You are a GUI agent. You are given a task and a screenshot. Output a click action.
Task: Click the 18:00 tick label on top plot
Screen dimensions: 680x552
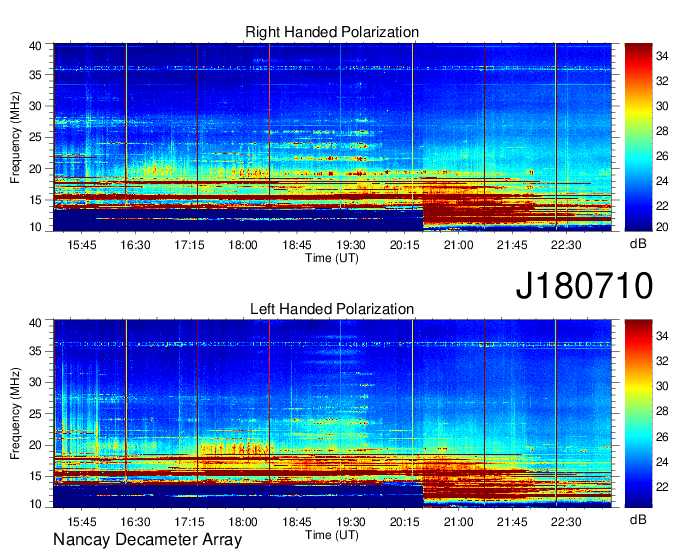point(243,245)
